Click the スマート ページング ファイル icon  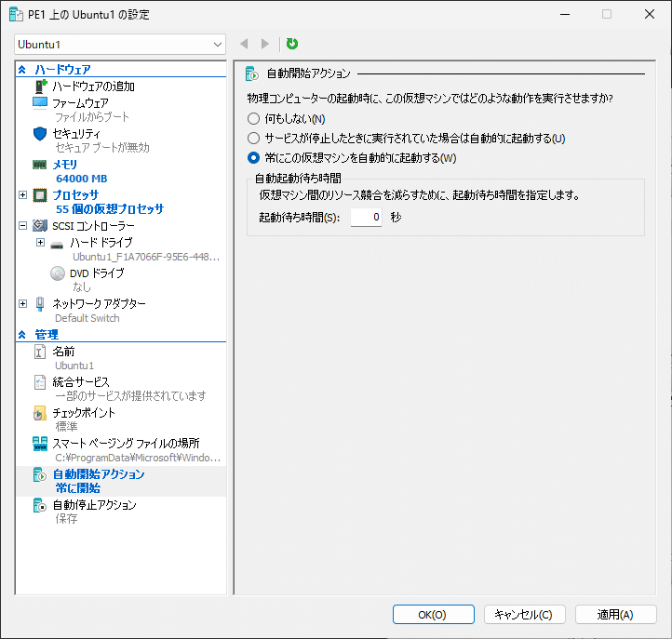[40, 444]
